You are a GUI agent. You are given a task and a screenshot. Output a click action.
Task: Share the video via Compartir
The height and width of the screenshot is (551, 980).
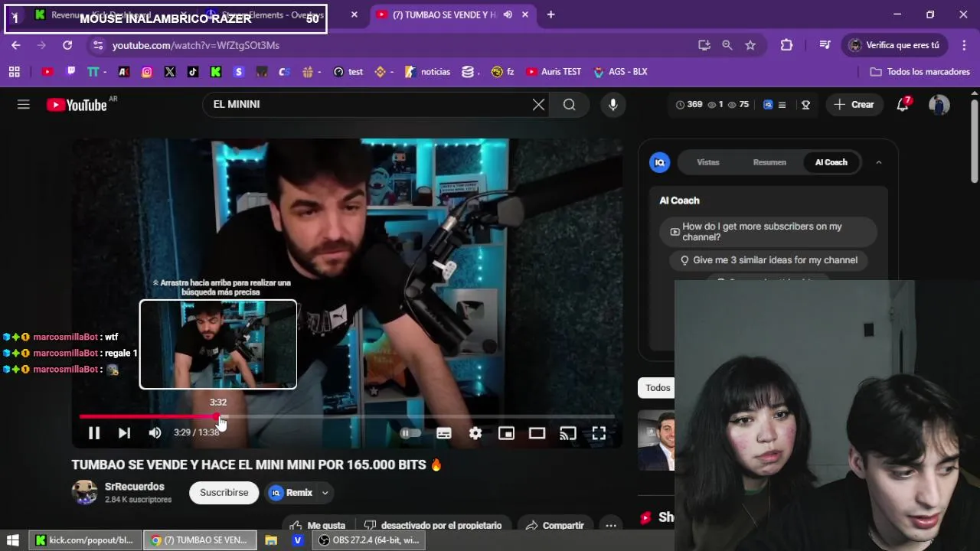(x=555, y=525)
